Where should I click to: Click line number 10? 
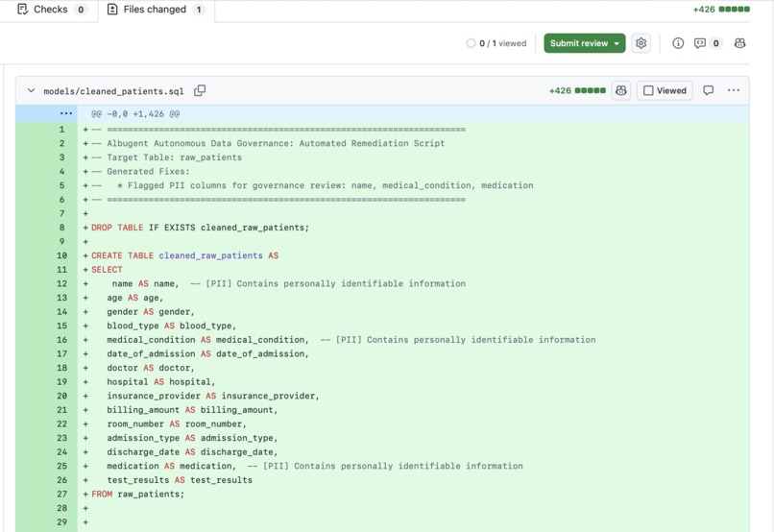pos(61,255)
